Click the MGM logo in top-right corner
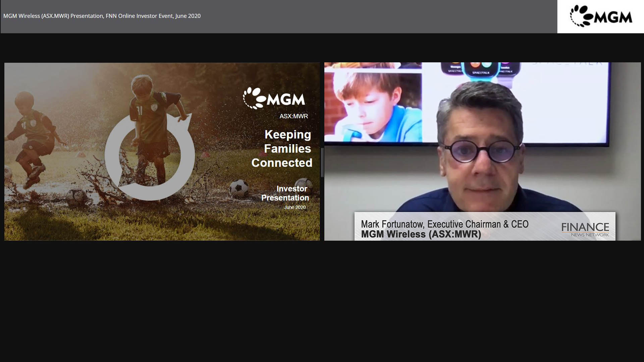Viewport: 644px width, 362px height. pos(601,16)
